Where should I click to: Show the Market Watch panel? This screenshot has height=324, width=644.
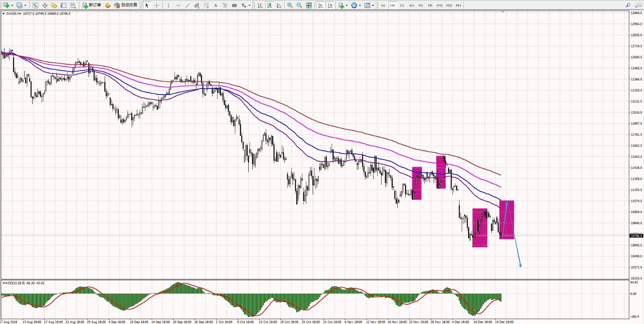[x=35, y=5]
